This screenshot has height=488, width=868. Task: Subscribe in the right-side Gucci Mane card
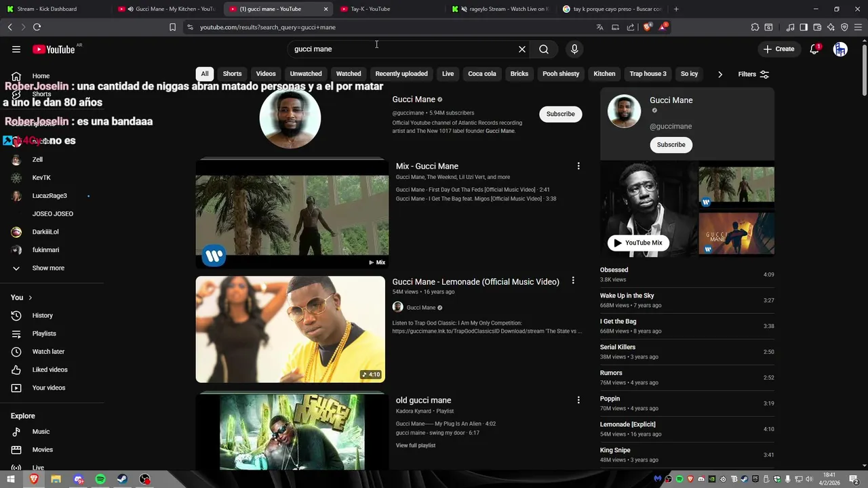671,144
